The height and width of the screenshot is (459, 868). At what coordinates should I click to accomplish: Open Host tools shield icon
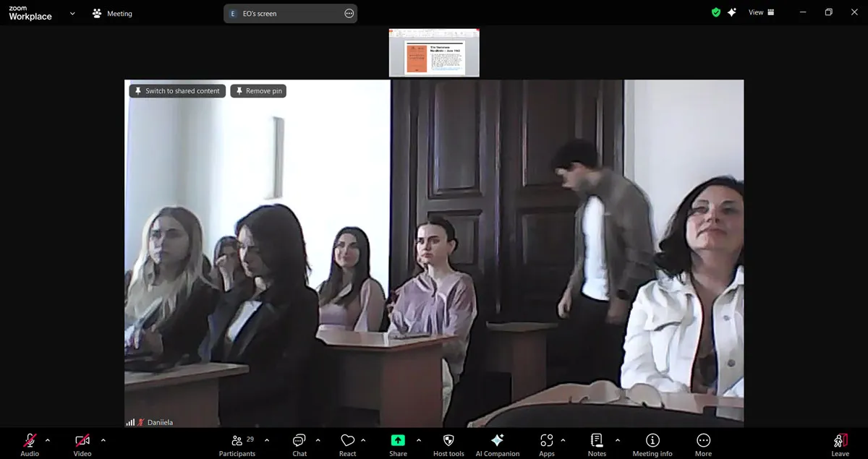(448, 441)
